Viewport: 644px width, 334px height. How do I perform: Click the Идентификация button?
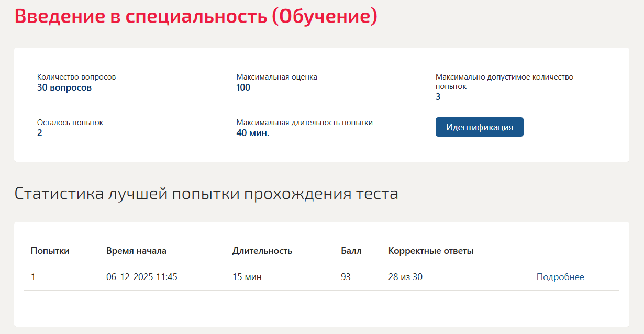[x=480, y=127]
